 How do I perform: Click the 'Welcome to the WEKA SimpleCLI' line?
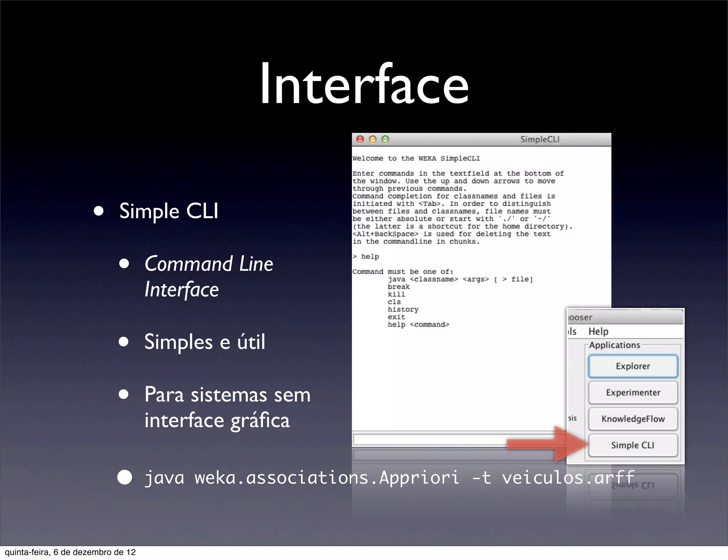[x=416, y=158]
